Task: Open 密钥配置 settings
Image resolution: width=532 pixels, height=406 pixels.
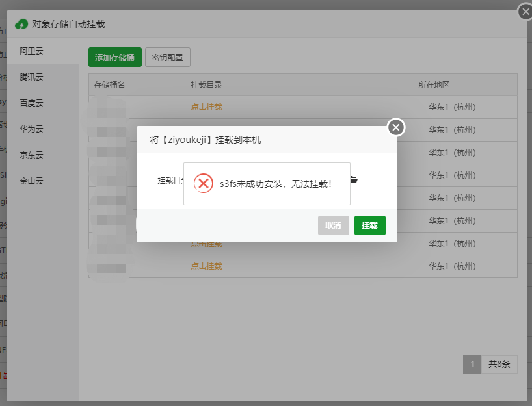Action: [x=168, y=57]
